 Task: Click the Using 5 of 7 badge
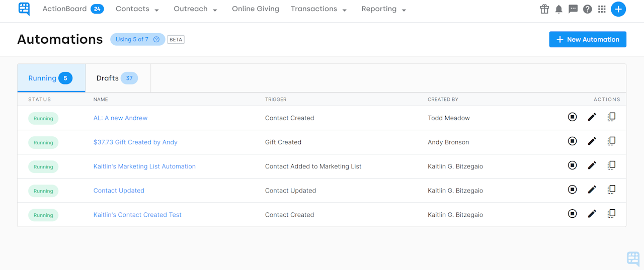[137, 39]
